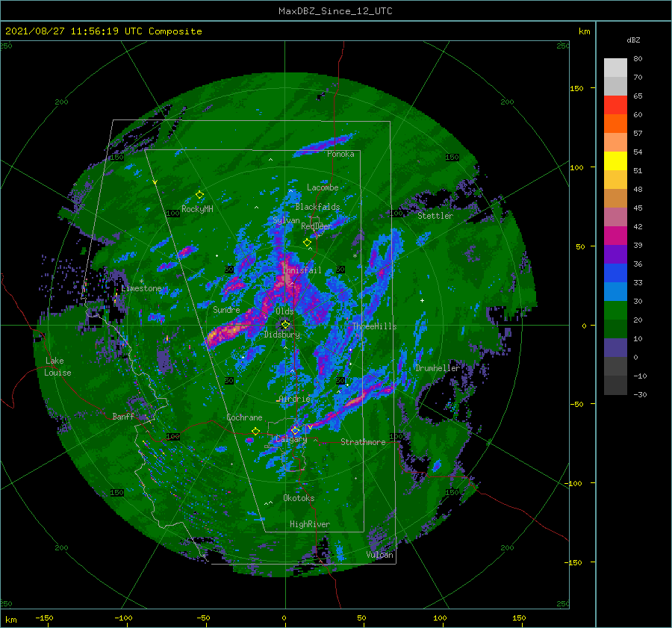Pick the orange 57–60 dBZ legend swatch
The image size is (672, 628).
pos(615,124)
